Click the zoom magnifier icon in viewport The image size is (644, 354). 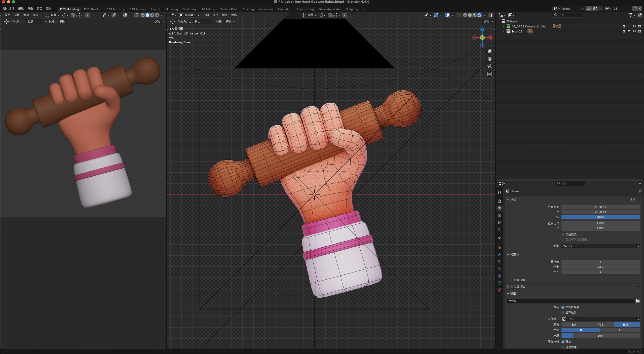tap(489, 51)
